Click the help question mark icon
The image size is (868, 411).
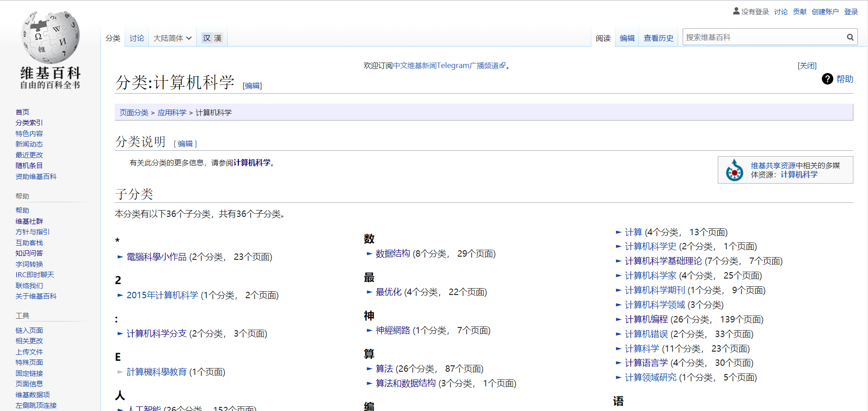coord(827,79)
